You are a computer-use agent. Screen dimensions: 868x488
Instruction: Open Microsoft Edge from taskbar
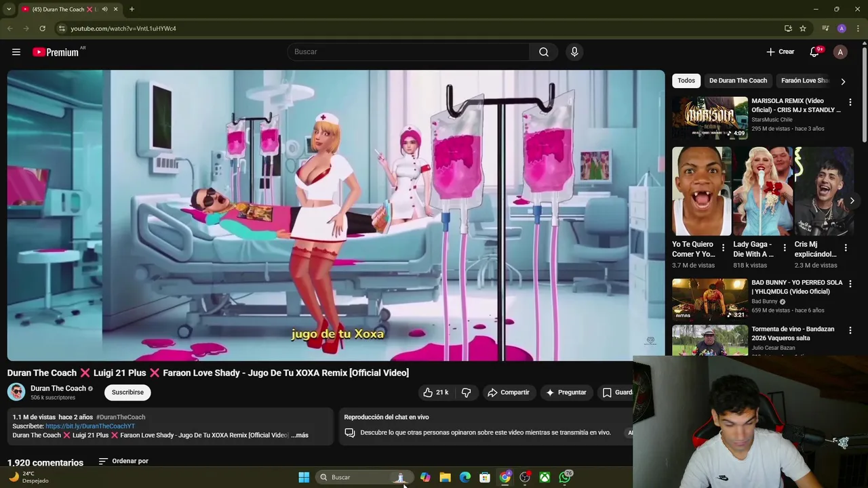465,477
